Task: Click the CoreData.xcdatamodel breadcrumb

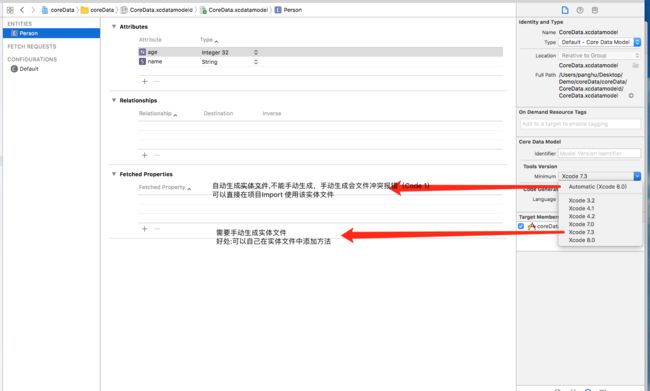Action: point(234,10)
